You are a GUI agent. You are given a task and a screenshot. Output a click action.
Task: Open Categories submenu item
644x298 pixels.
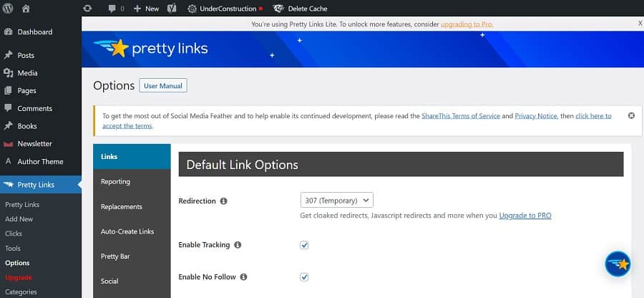coord(21,292)
